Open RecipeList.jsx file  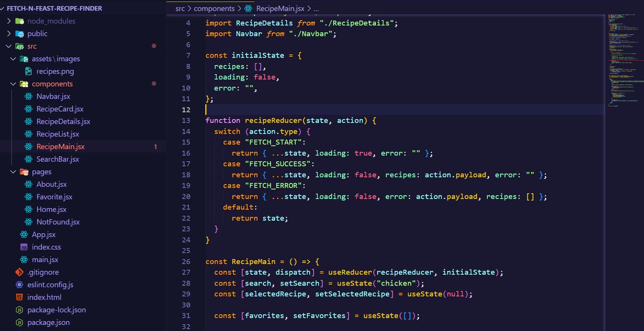[x=58, y=134]
